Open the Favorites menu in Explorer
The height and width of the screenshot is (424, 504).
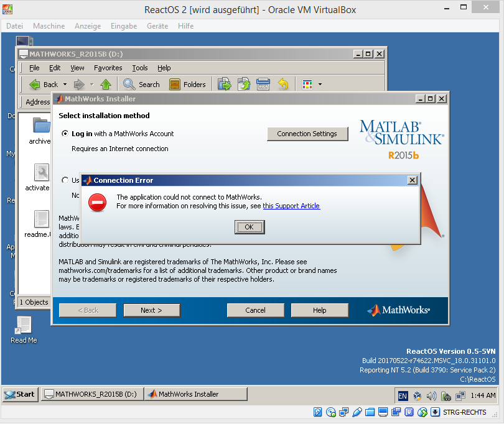point(108,68)
